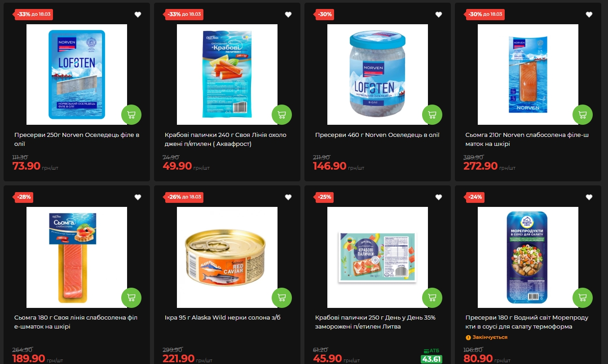View the LOFOTEN herring jar image
The height and width of the screenshot is (364, 608).
[378, 75]
